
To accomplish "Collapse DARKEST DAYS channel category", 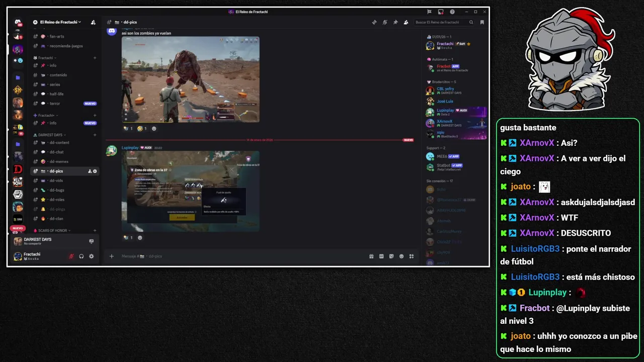I will coord(50,135).
